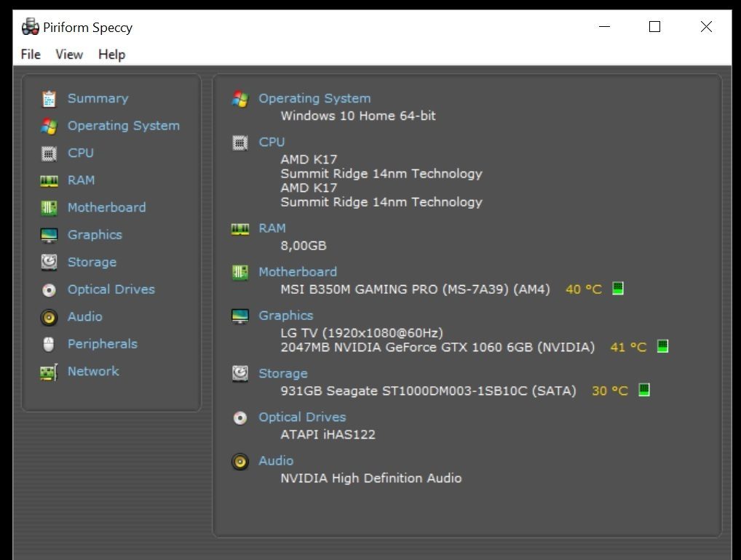Click the Operating System flag icon in sidebar

tap(49, 126)
